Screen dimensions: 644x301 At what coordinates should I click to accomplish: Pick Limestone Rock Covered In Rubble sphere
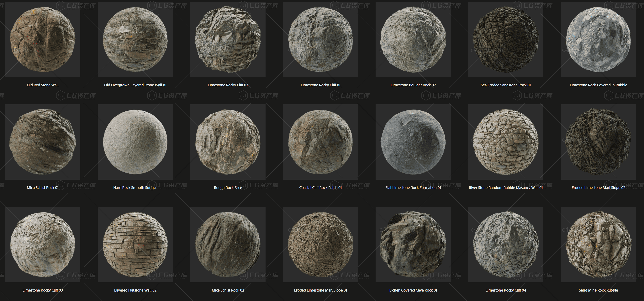coord(598,40)
